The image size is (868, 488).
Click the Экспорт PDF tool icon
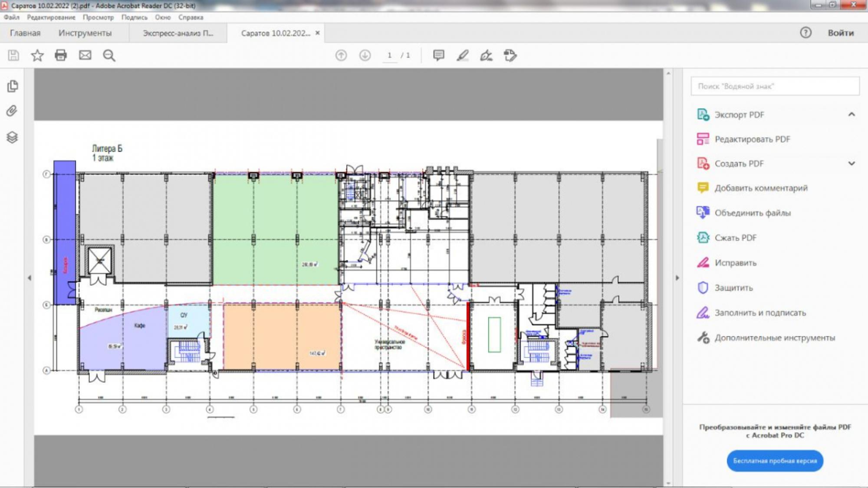click(703, 115)
